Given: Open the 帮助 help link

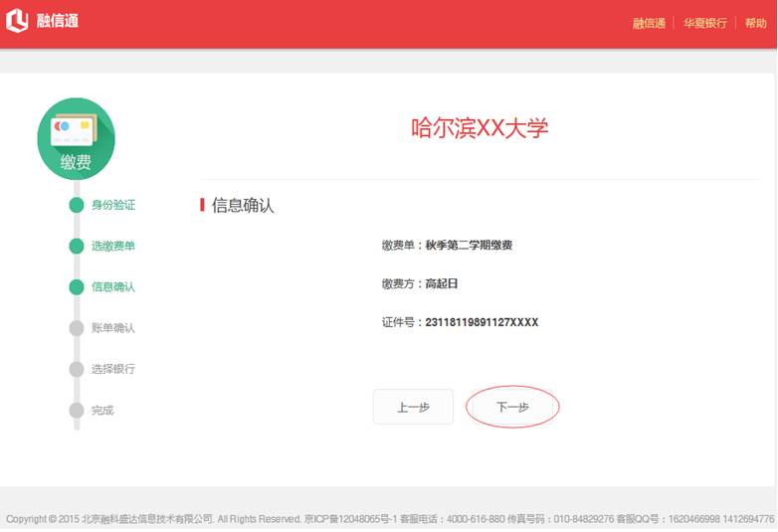Looking at the screenshot, I should tap(756, 23).
